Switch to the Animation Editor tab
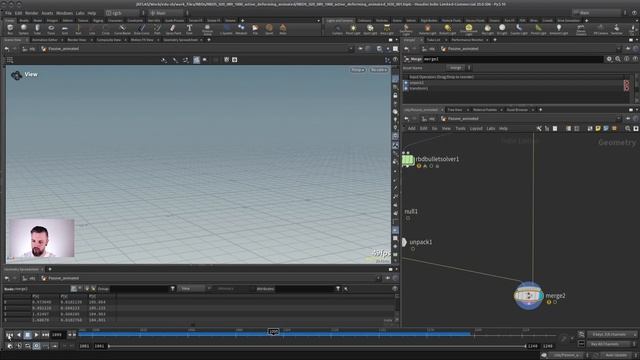Screen dimensions: 640x360 (x=44, y=40)
